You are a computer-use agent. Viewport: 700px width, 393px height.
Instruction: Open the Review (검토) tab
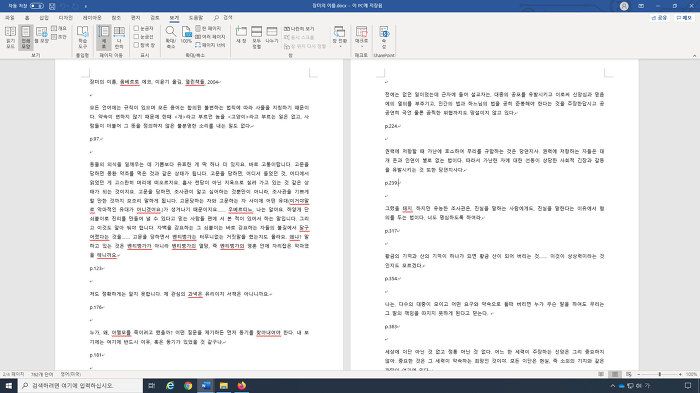(154, 17)
